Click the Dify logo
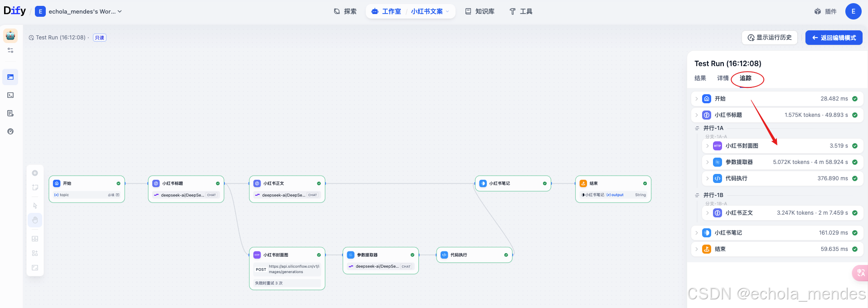The height and width of the screenshot is (308, 868). (x=15, y=11)
